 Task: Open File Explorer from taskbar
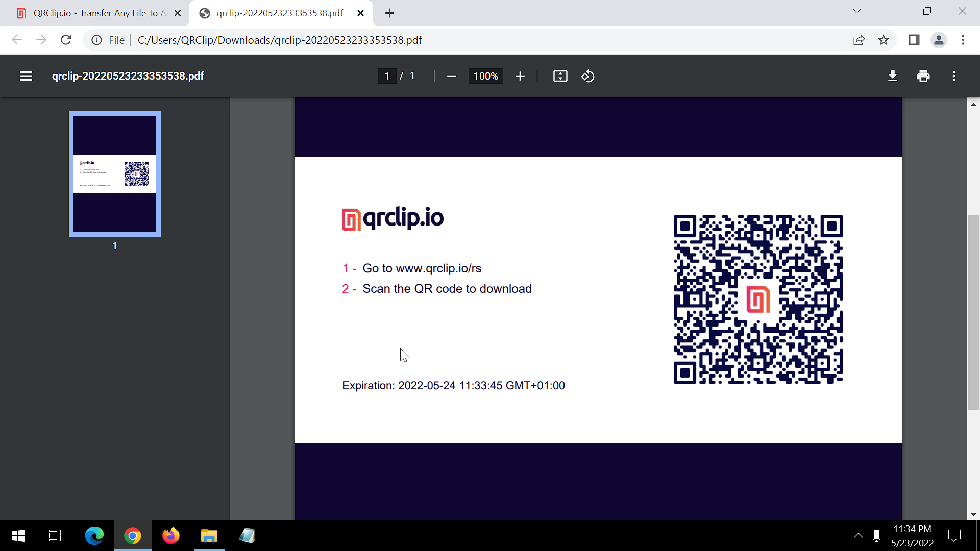209,536
